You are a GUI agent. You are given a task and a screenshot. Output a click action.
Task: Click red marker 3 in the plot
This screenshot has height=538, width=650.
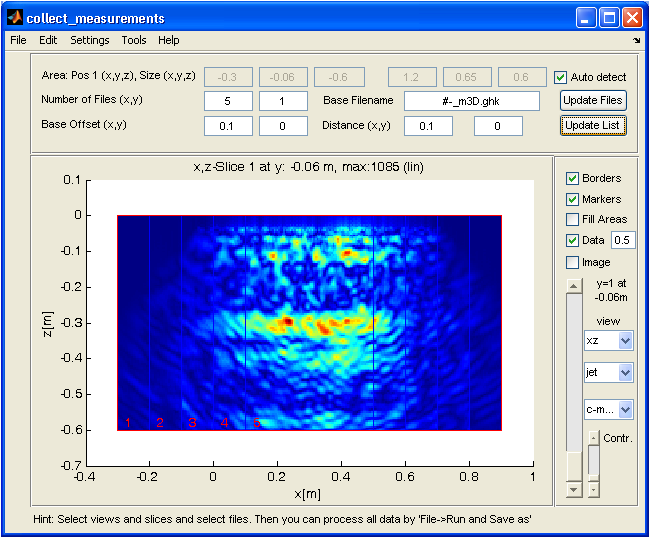pyautogui.click(x=192, y=422)
